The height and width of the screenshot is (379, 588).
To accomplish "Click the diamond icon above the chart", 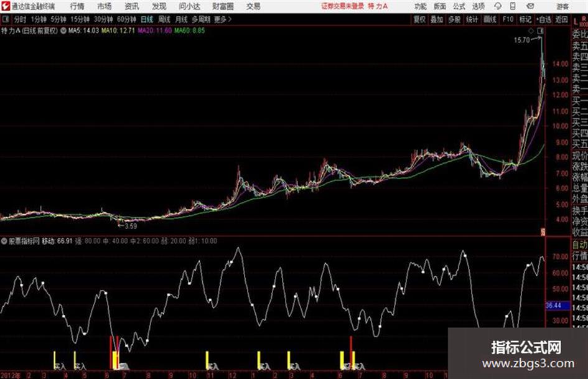I will [x=531, y=30].
